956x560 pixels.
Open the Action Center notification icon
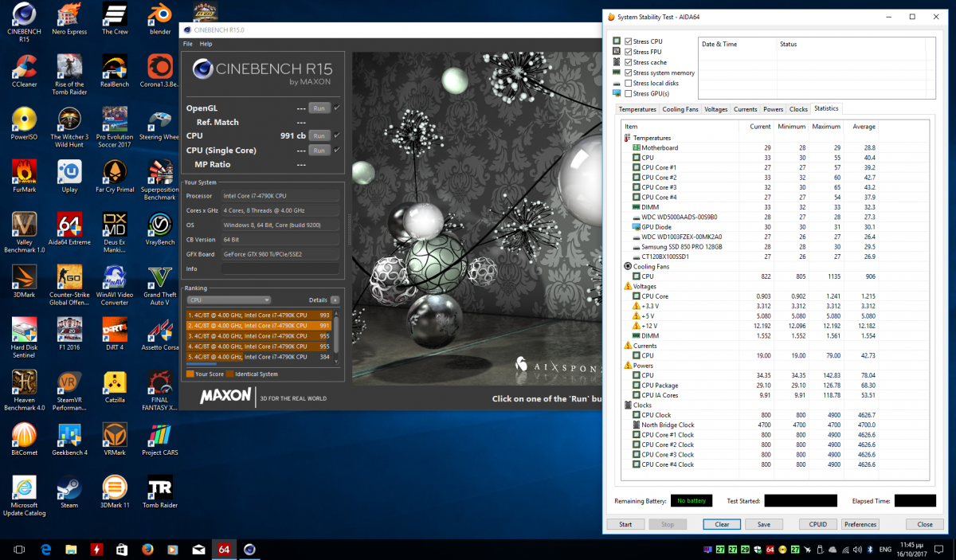939,550
